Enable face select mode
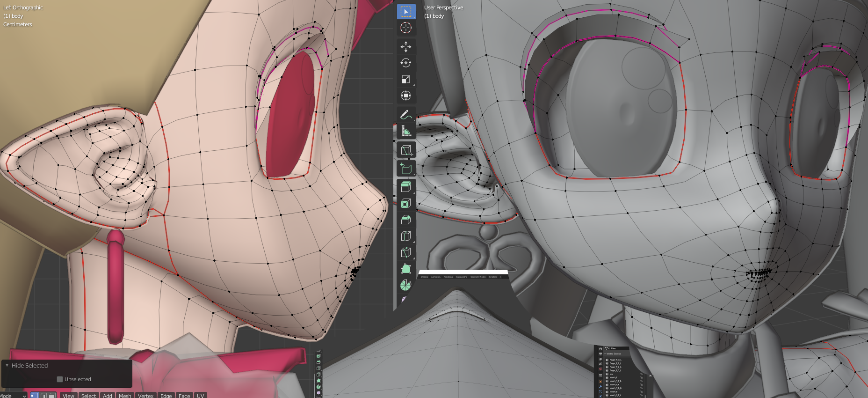The image size is (868, 398). (52, 396)
